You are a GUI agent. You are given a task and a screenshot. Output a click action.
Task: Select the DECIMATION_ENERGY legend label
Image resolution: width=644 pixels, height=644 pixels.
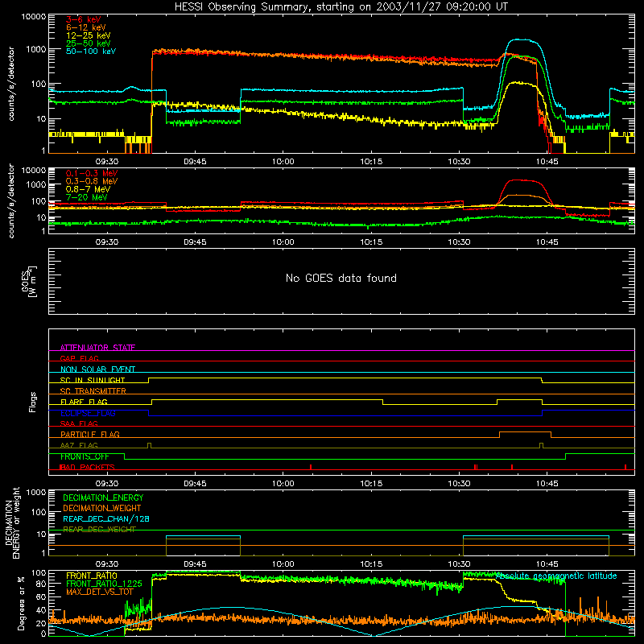pyautogui.click(x=103, y=497)
